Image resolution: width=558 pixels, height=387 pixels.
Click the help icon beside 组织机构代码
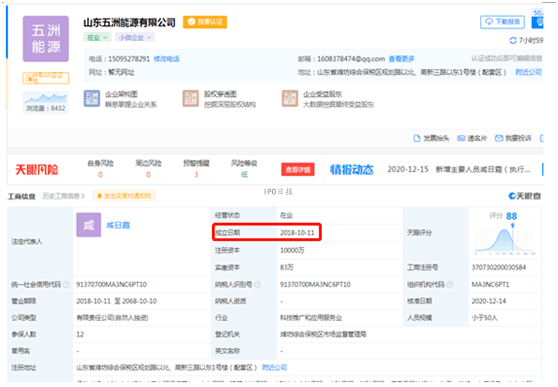pyautogui.click(x=449, y=284)
